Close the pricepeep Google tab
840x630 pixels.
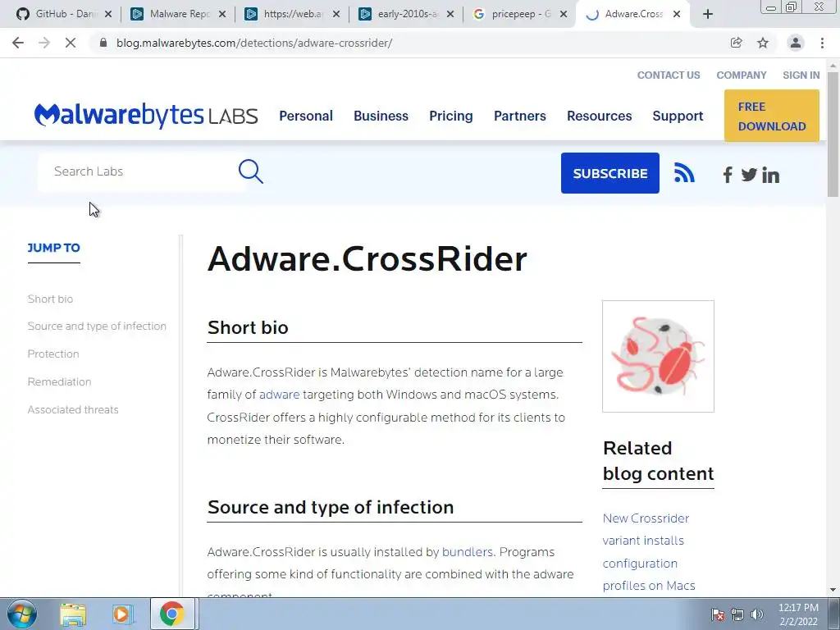(x=563, y=14)
